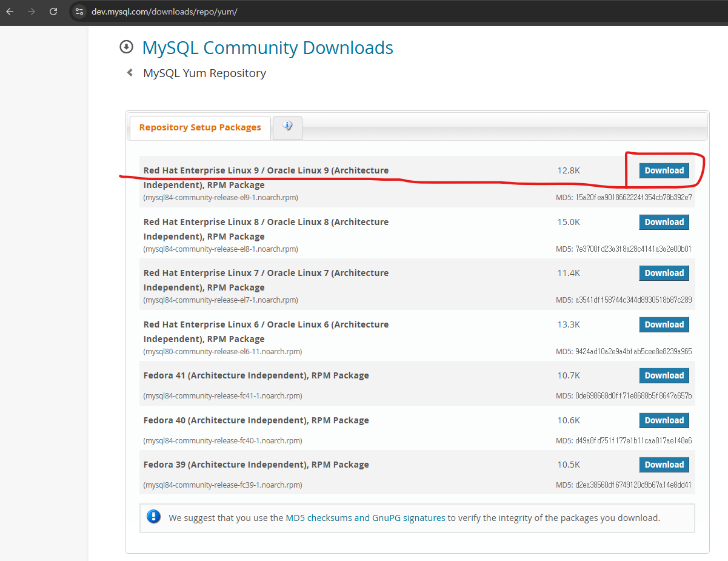The height and width of the screenshot is (561, 728).
Task: Click the Red Hat Enterprise Linux 8 package title
Action: [x=266, y=229]
